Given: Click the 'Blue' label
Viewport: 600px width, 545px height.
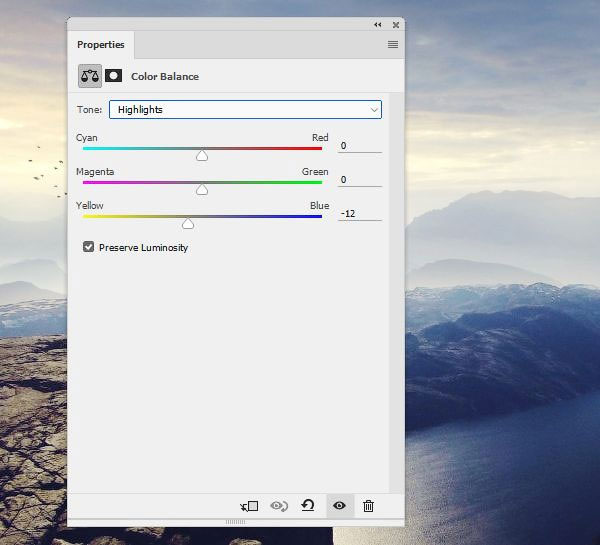Looking at the screenshot, I should pyautogui.click(x=320, y=206).
